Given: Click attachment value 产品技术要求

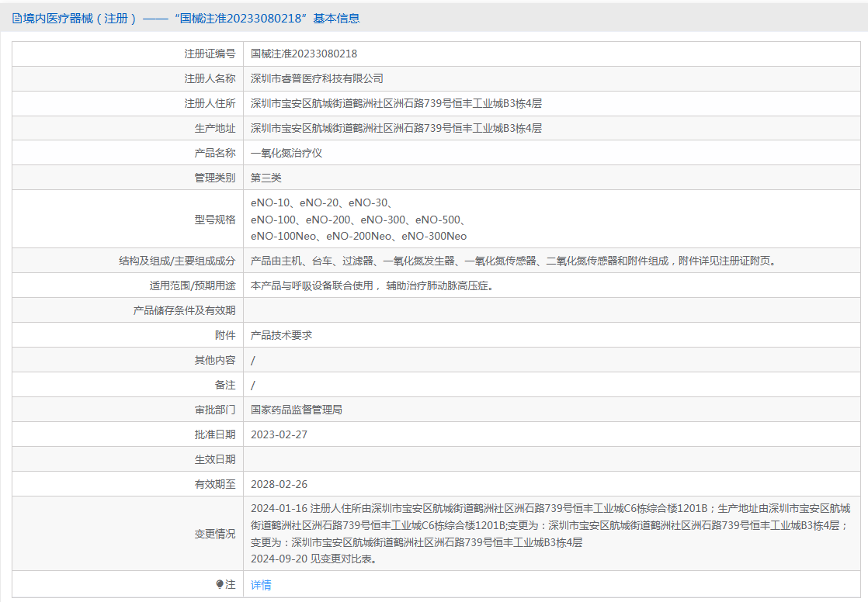Looking at the screenshot, I should tap(281, 335).
